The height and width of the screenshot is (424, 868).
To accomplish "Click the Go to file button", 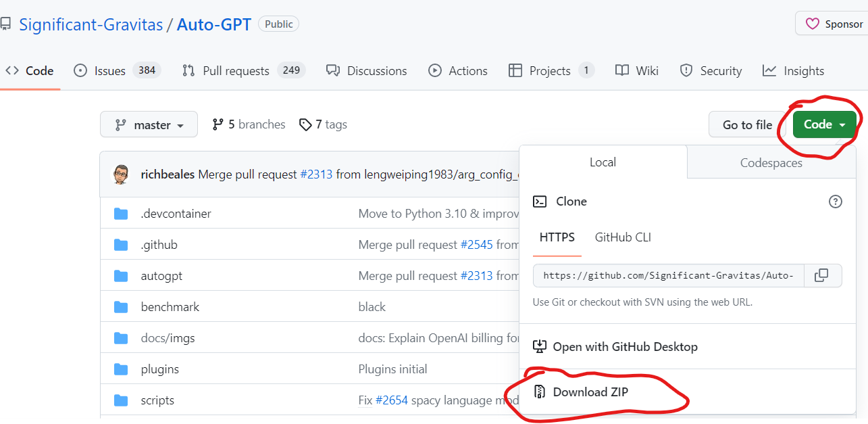I will [747, 124].
